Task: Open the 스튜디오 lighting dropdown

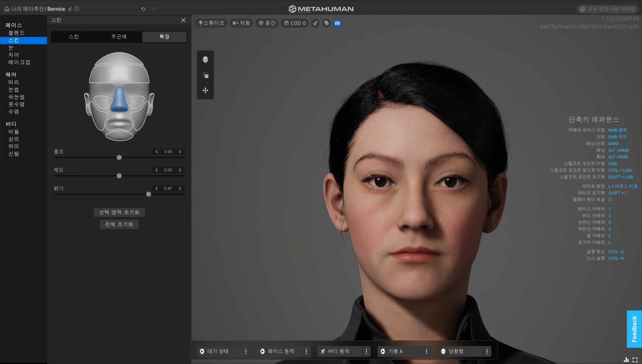Action: (x=211, y=23)
